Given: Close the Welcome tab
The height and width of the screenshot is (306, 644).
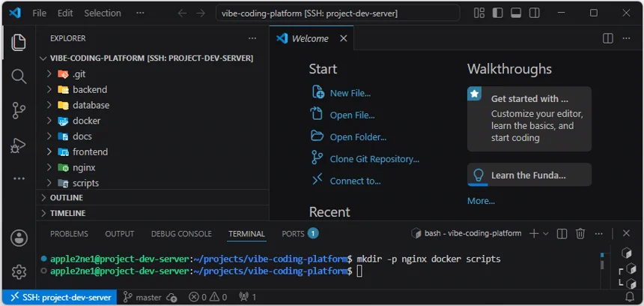Looking at the screenshot, I should 344,38.
